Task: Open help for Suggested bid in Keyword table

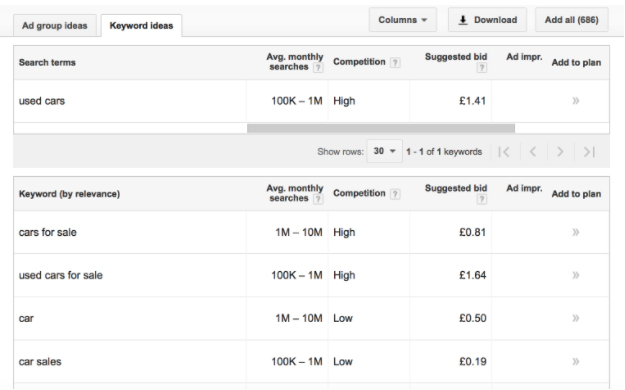Action: [482, 199]
